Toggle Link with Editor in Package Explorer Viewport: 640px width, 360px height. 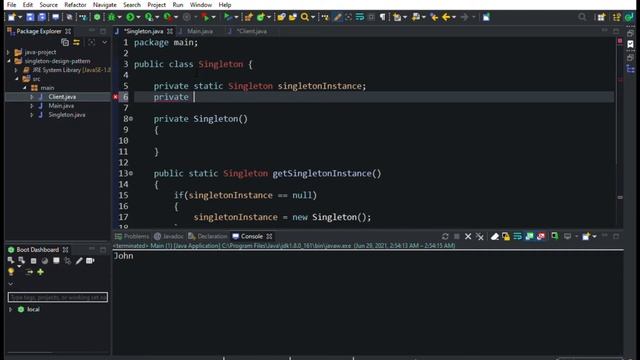(76, 42)
